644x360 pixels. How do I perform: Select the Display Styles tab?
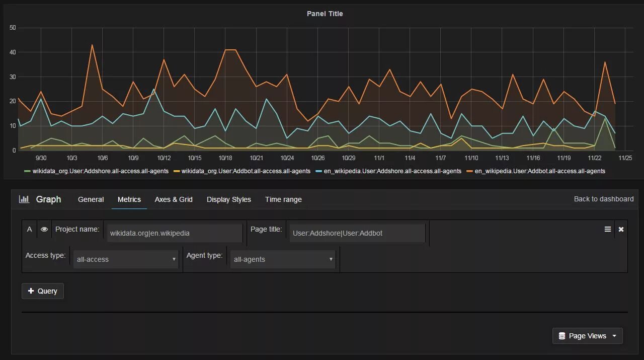[229, 199]
